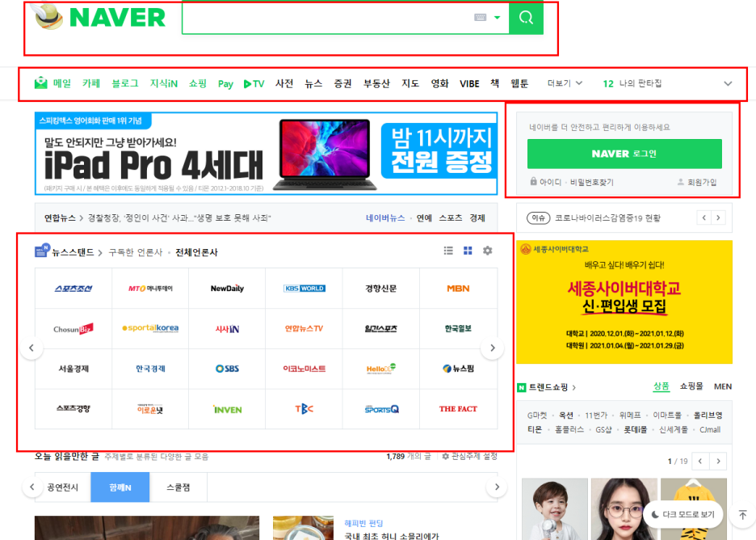Switch newsstand to grid view icon
This screenshot has width=756, height=540.
[468, 251]
